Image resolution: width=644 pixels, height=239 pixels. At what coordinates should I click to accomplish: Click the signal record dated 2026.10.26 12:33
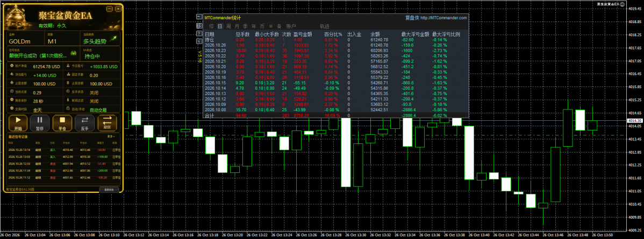coord(64,163)
